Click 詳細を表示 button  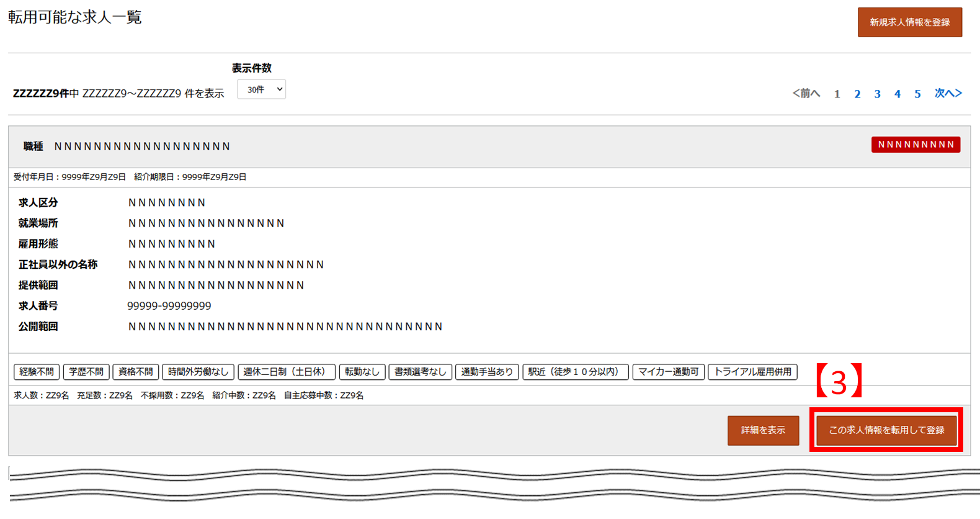pyautogui.click(x=763, y=430)
